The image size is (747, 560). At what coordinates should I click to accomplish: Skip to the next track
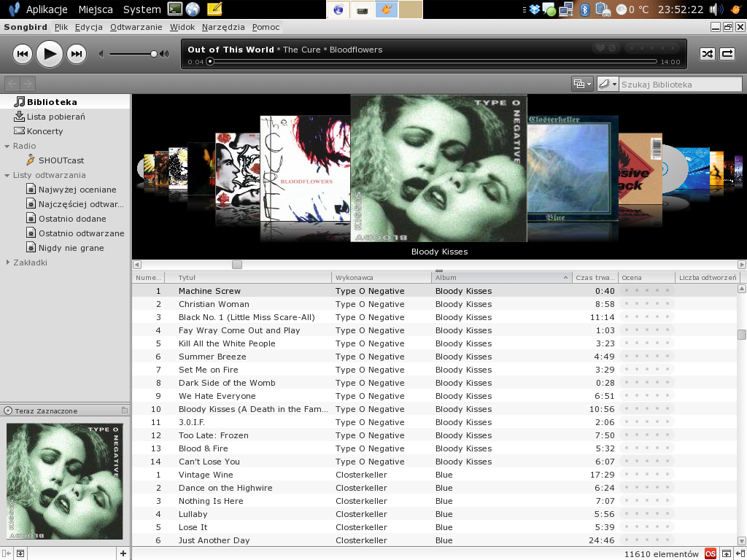point(76,54)
